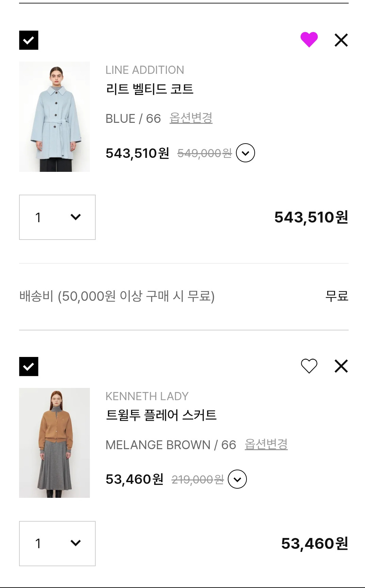Click the LINE ADDITION brand name
Screen dimensions: 365x588
click(145, 70)
